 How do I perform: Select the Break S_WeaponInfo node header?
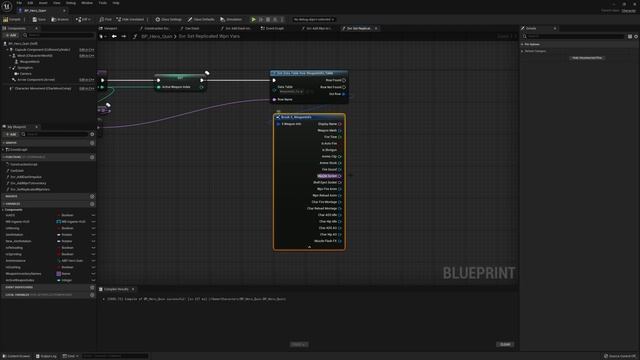point(309,117)
